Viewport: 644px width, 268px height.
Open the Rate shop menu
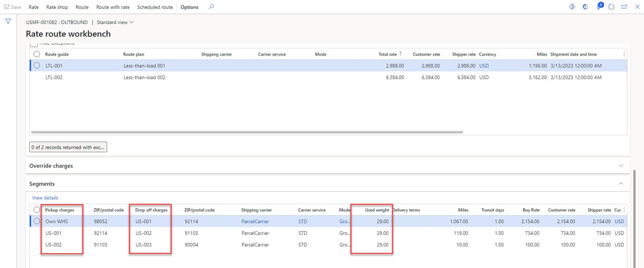coord(57,7)
